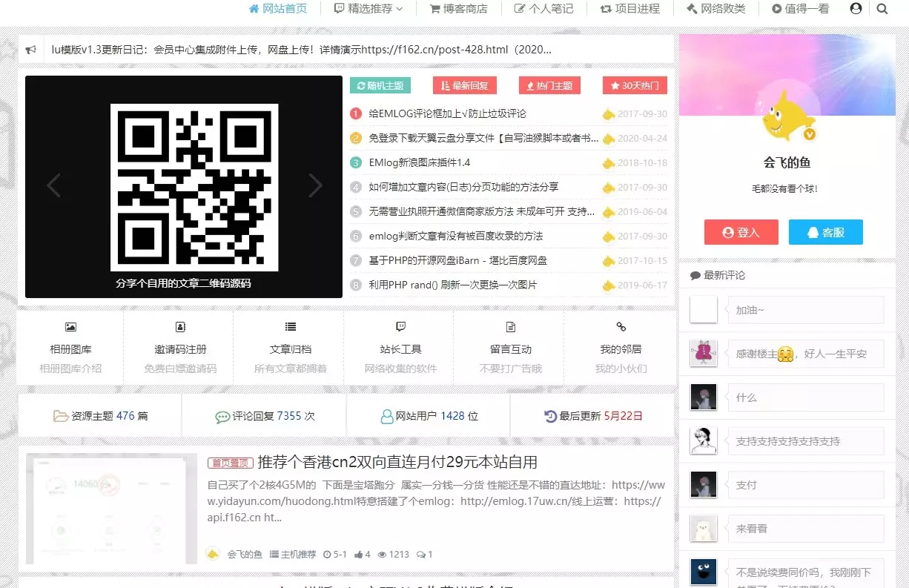Select the 30天热门 tab
This screenshot has width=909, height=588.
[635, 85]
